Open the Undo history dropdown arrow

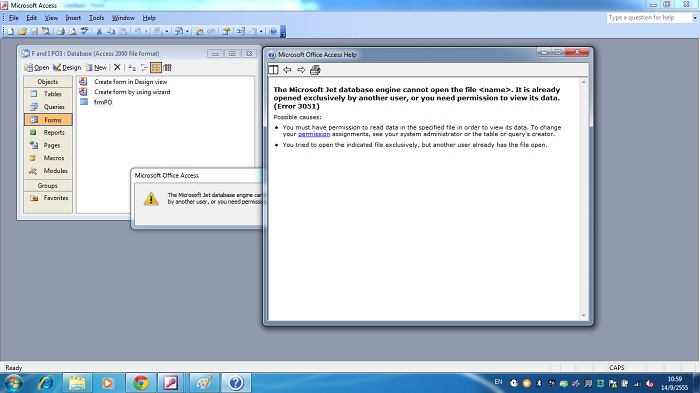click(146, 31)
